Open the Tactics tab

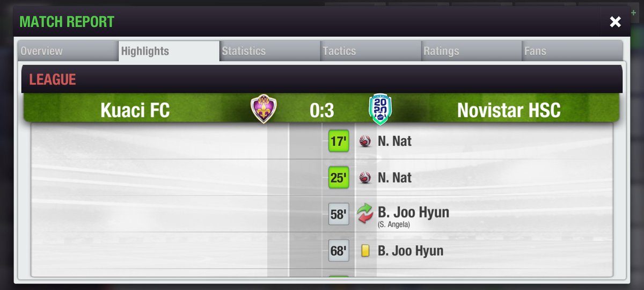(x=371, y=52)
